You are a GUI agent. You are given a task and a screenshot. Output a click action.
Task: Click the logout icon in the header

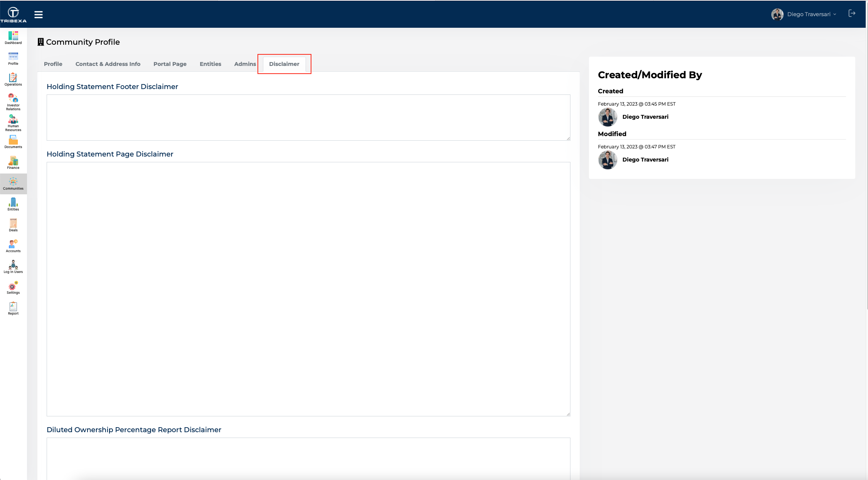click(x=852, y=13)
